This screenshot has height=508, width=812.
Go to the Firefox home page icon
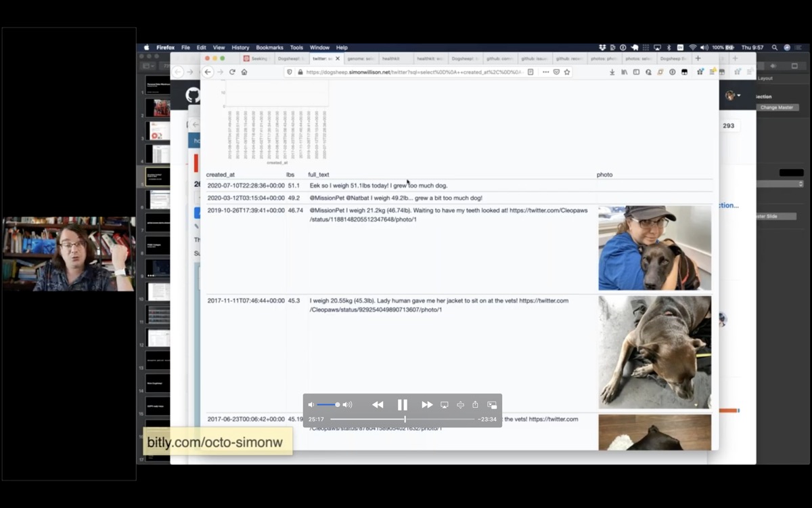(x=244, y=72)
